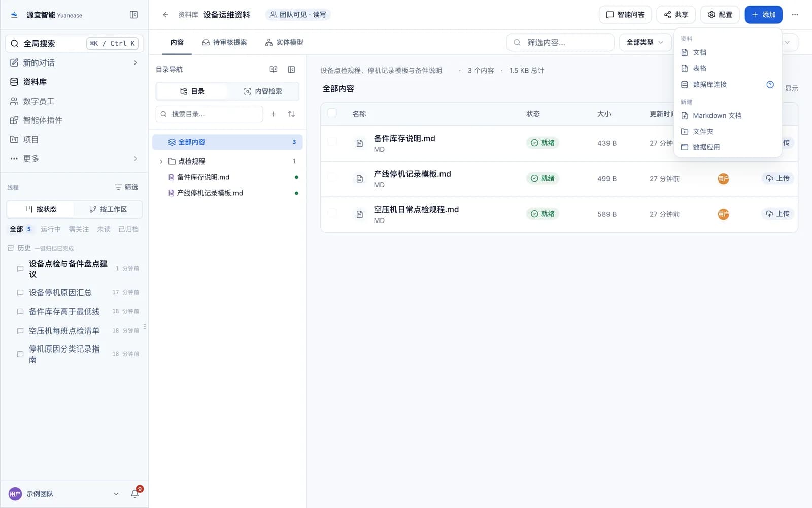The height and width of the screenshot is (508, 812).
Task: Expand the 点检规程 folder
Action: 161,161
